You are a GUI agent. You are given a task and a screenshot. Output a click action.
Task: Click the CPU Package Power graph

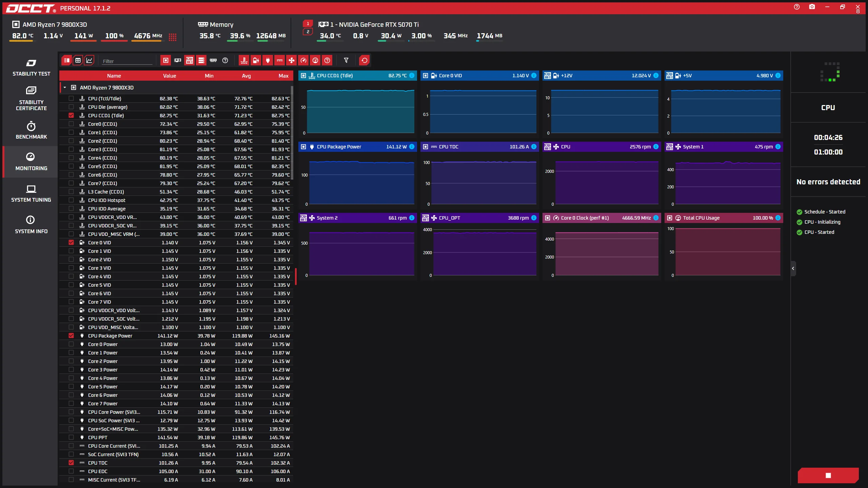(x=358, y=177)
